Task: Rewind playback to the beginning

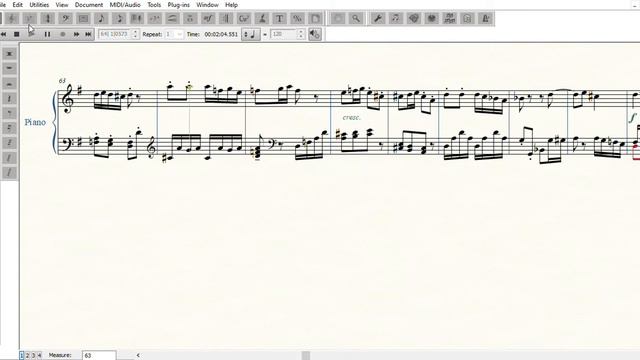Action: pos(4,34)
